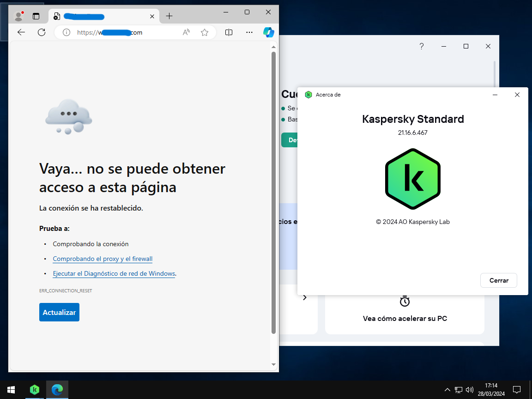Add page to favorites star icon
532x399 pixels.
205,32
